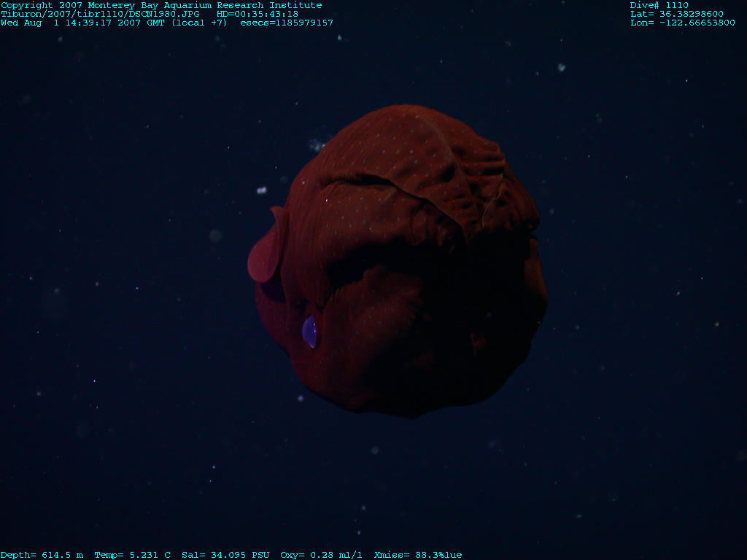Image resolution: width=747 pixels, height=560 pixels.
Task: Select the esecs=1185979157 value
Action: (x=287, y=23)
